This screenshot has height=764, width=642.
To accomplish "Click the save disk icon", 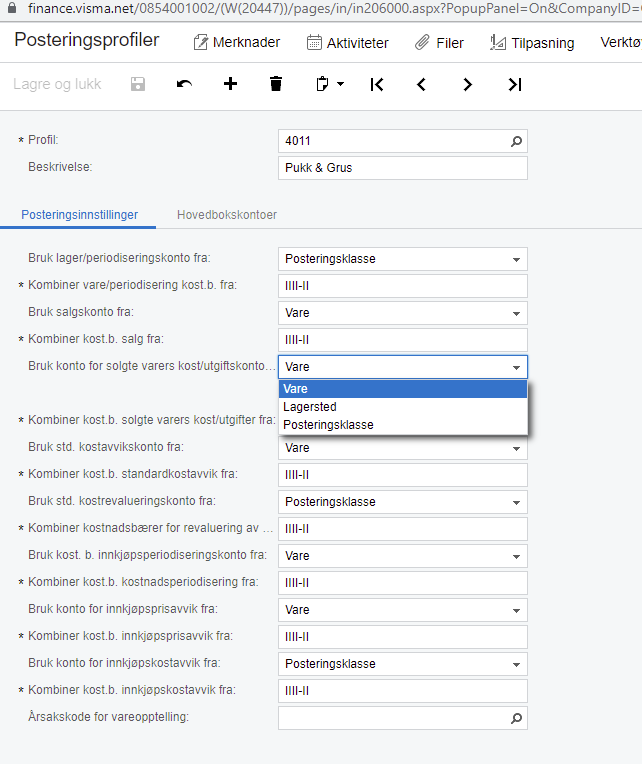I will point(138,84).
